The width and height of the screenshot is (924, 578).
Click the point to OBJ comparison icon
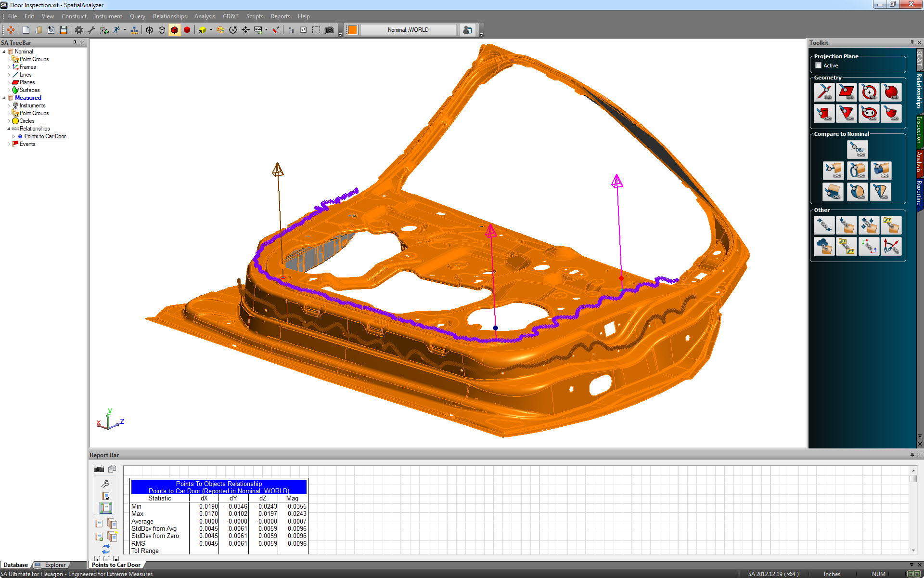point(857,149)
